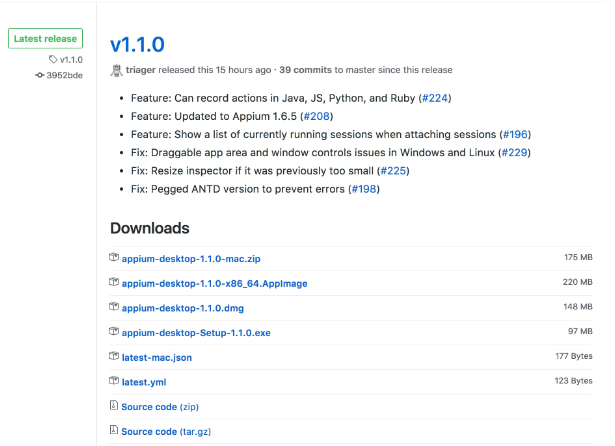
Task: Click the commit icon next to 3952bde
Action: 40,75
